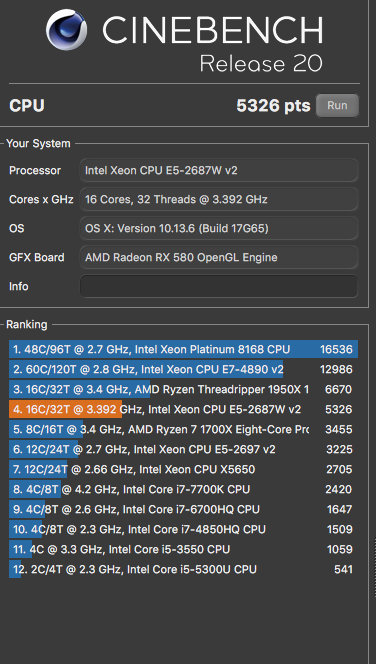Click the GFX Board AMD Radeon field

(219, 257)
